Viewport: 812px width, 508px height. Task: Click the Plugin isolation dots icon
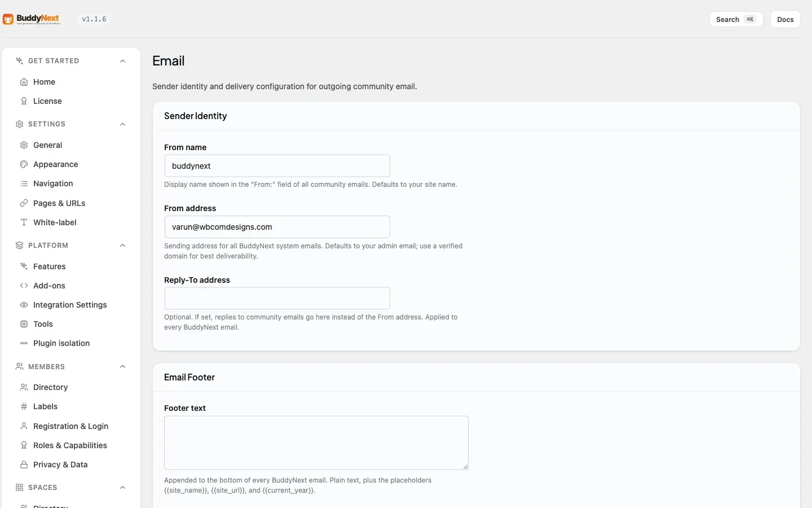24,343
